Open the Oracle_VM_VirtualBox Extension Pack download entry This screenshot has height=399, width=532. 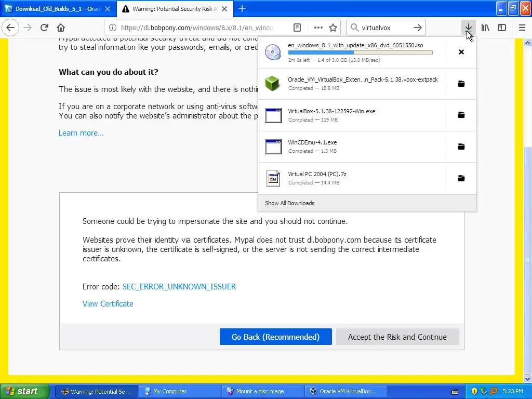[352, 84]
